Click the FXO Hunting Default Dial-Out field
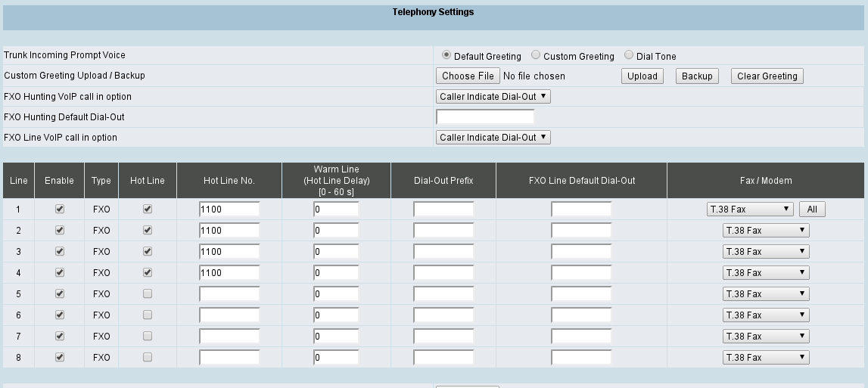This screenshot has height=388, width=868. (x=485, y=117)
